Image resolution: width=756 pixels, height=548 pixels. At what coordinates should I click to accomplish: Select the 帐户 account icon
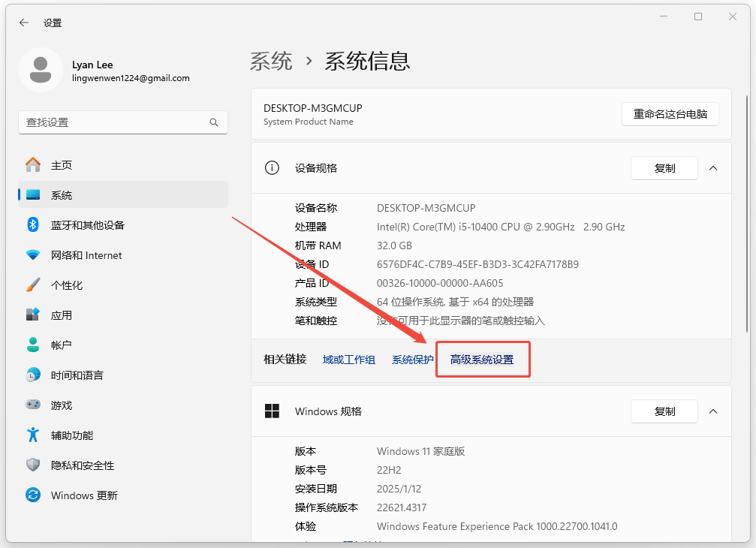coord(33,345)
